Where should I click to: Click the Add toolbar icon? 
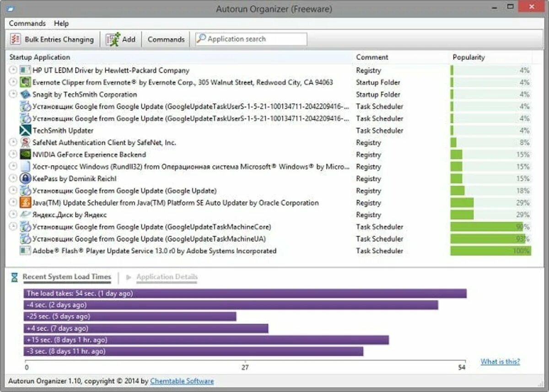[113, 39]
